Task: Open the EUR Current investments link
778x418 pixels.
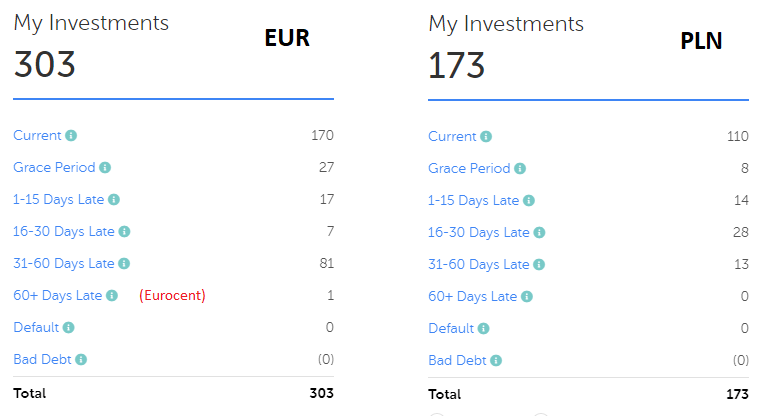Action: tap(37, 136)
